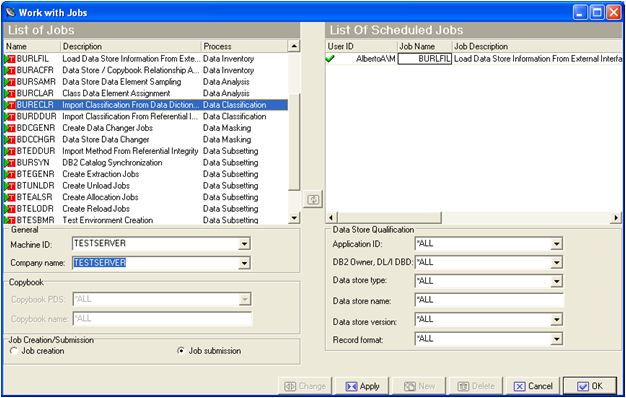
Task: Click the BURSAMR job row icon
Action: [x=10, y=82]
